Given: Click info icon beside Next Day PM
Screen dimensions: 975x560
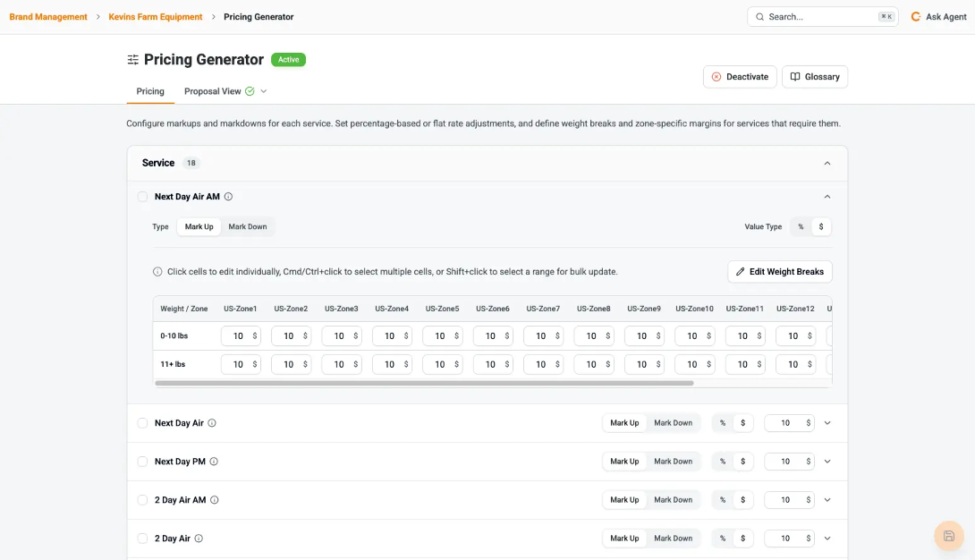Looking at the screenshot, I should [214, 462].
